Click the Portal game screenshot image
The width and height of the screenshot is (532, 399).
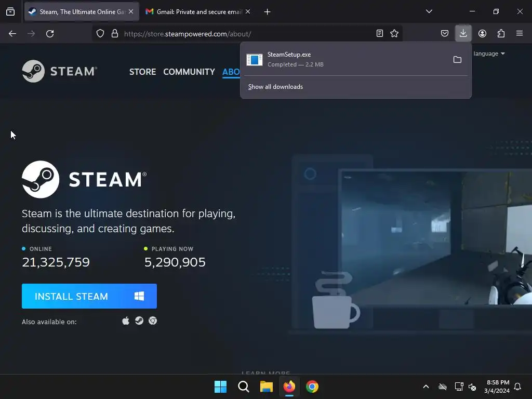(x=436, y=237)
